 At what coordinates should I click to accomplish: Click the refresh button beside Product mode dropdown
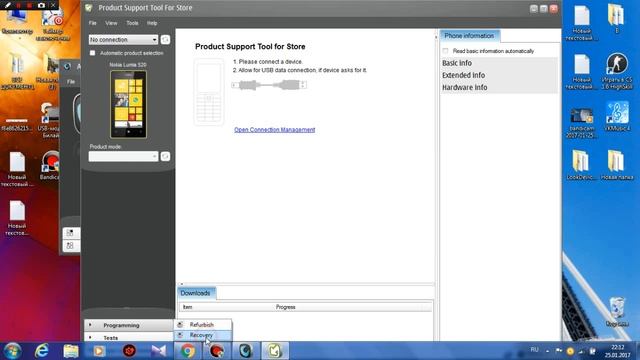[x=165, y=156]
